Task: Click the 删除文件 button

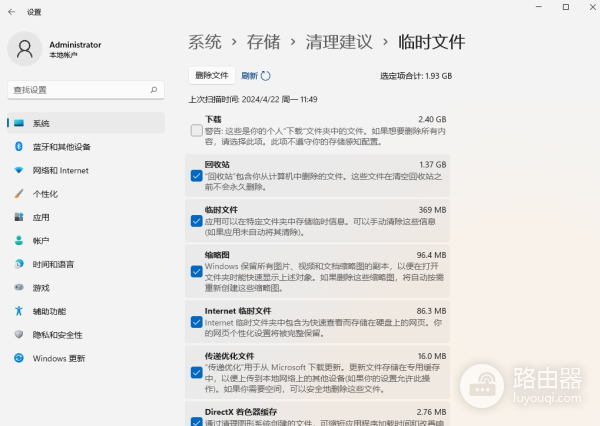Action: click(212, 75)
